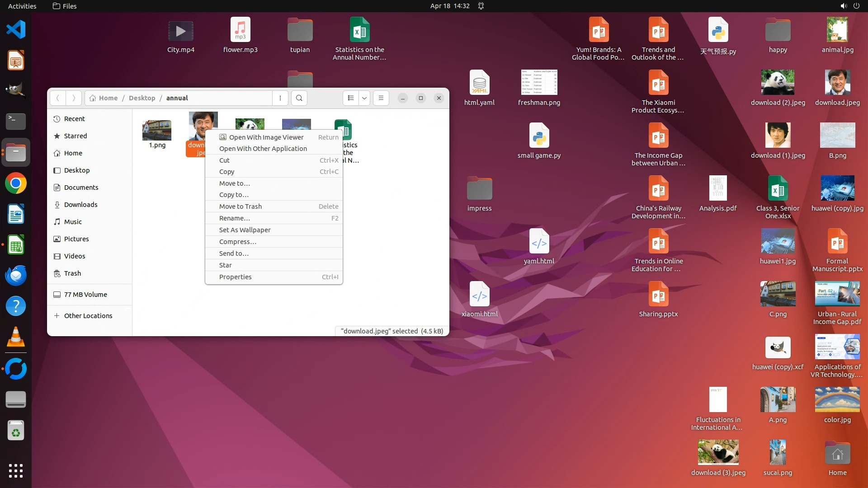Open Other Locations in sidebar
Screen dimensions: 868x488
tap(88, 316)
